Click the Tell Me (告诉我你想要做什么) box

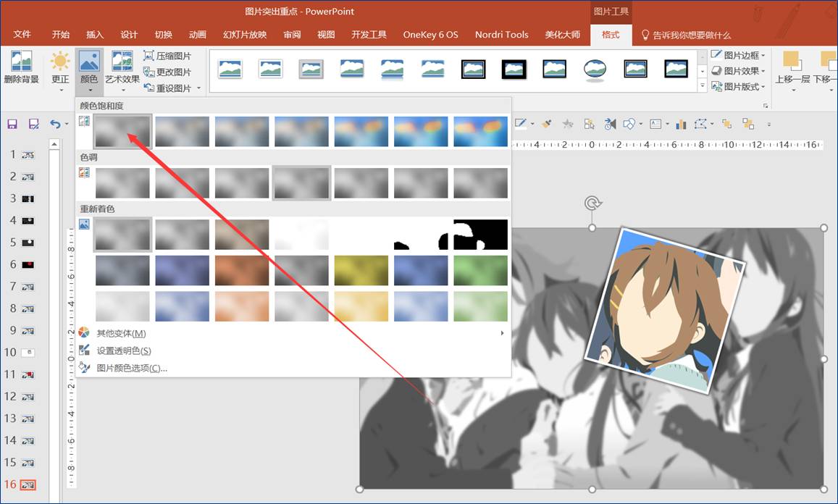686,35
